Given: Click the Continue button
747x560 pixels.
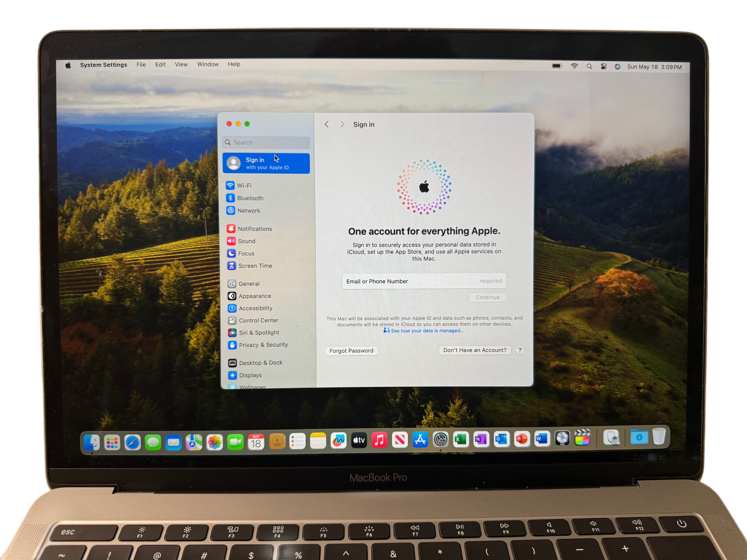Looking at the screenshot, I should pos(488,297).
